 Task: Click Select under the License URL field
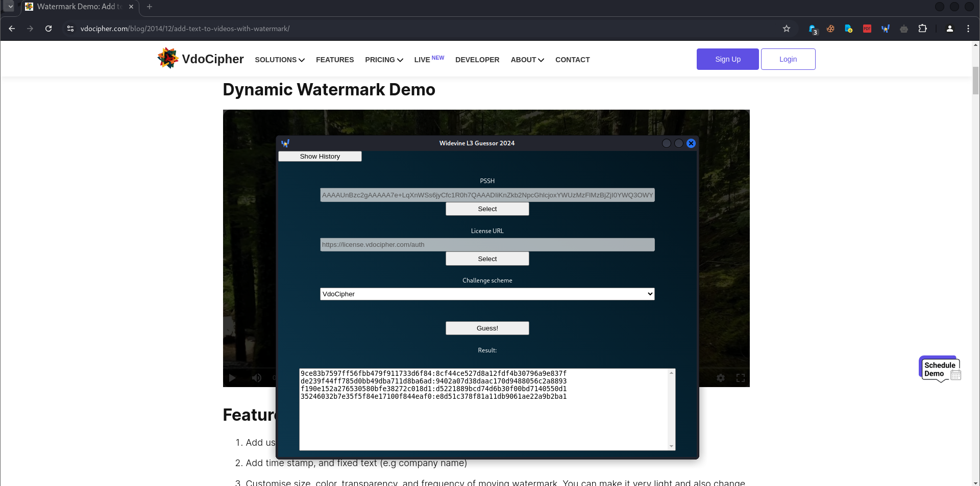point(487,259)
